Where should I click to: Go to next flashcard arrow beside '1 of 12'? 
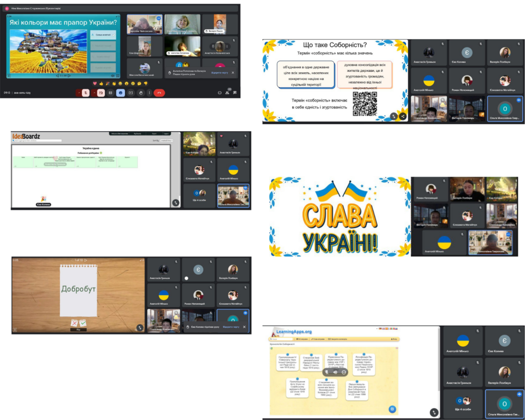[86, 260]
